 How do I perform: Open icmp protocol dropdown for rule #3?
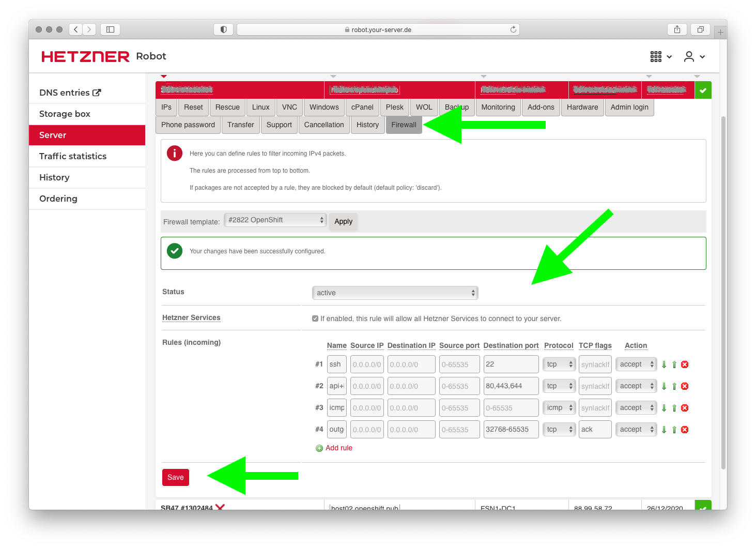(x=559, y=408)
